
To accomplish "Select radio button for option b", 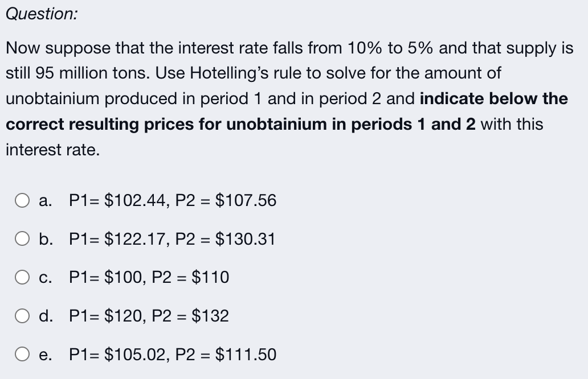I will tap(22, 238).
